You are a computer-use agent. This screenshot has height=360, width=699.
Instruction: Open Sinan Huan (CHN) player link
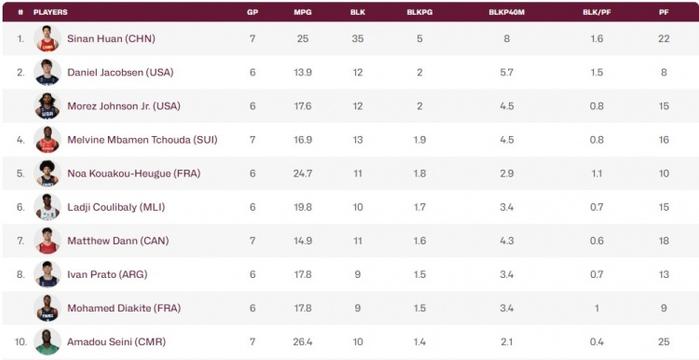coord(111,39)
